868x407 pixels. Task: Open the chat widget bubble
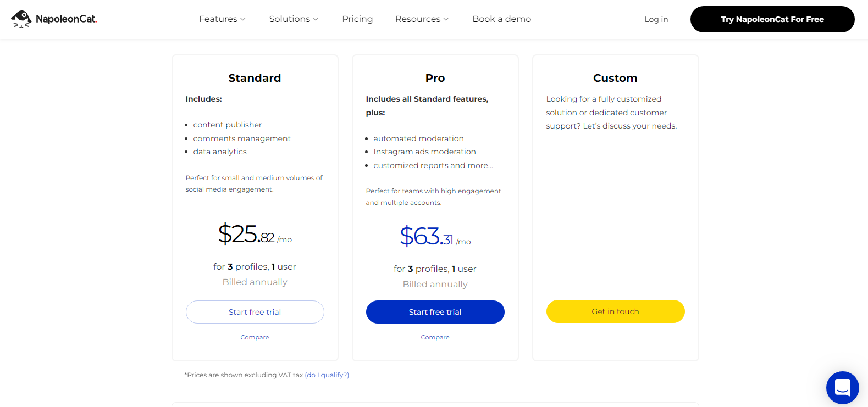coord(842,388)
